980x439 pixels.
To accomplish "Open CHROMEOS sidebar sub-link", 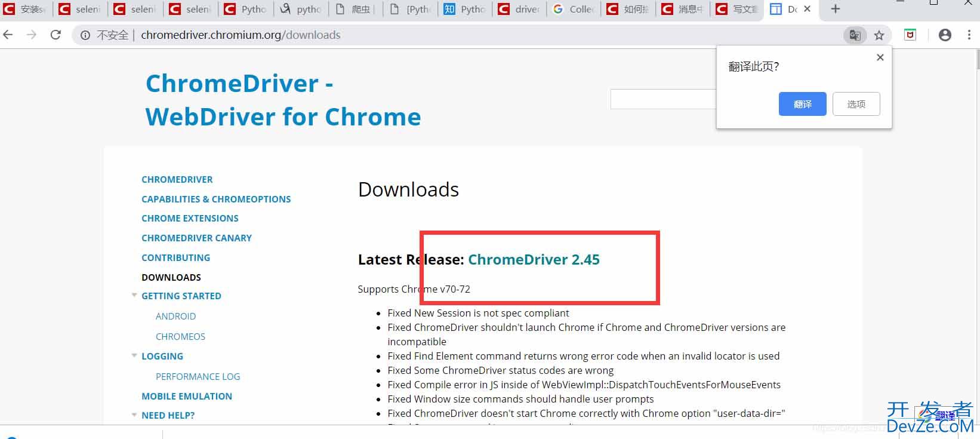I will click(x=180, y=336).
